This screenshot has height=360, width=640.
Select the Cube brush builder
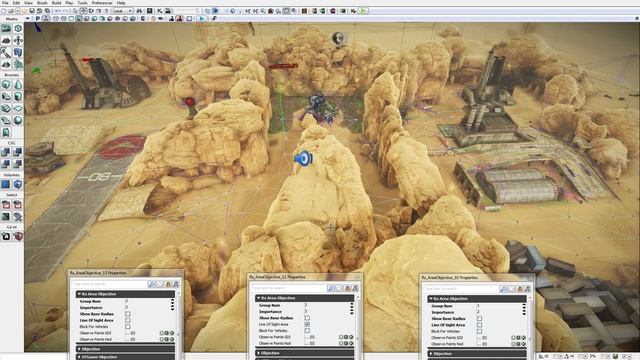(x=6, y=84)
